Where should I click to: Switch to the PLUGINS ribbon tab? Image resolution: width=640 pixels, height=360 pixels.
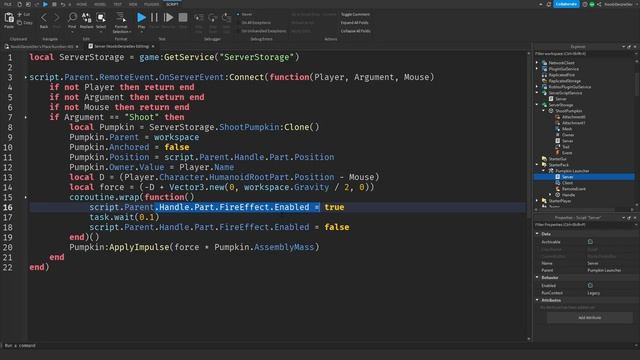151,4
